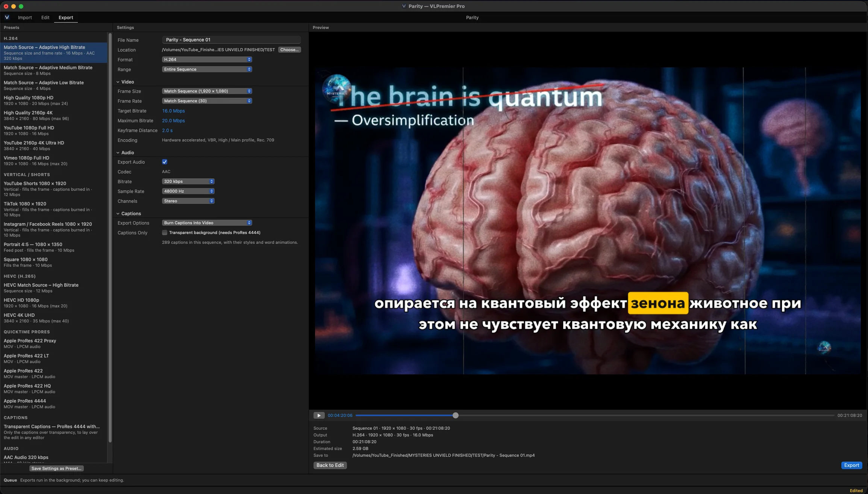Click the VLPremier V logo icon
Screen dimensions: 868x494
tap(7, 17)
